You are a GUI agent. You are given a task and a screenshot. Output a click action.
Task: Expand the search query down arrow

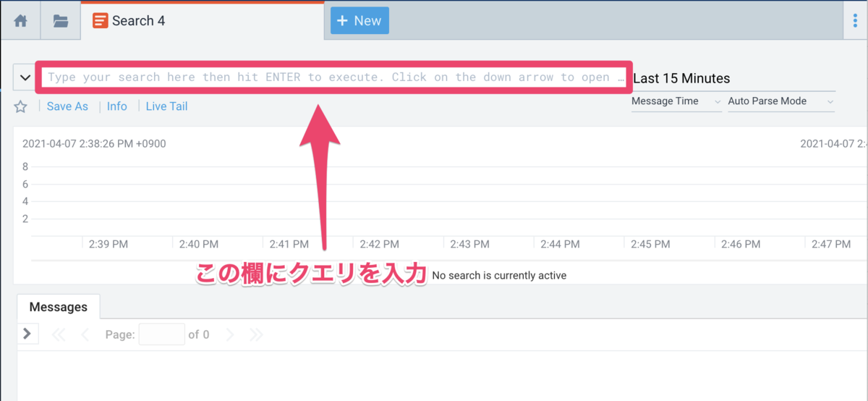[25, 77]
